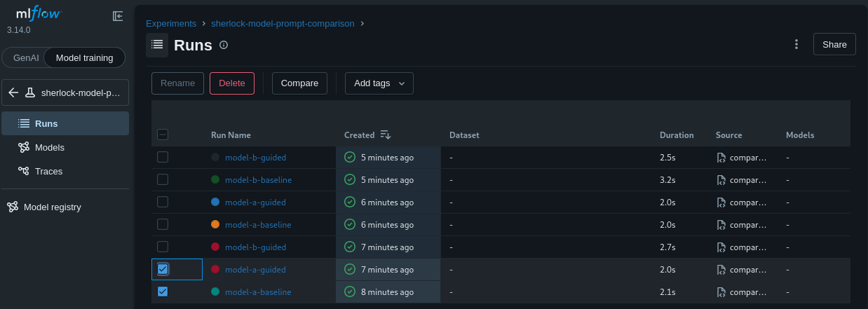Click the experiment flask icon in sidebar
The width and height of the screenshot is (868, 309).
[30, 92]
